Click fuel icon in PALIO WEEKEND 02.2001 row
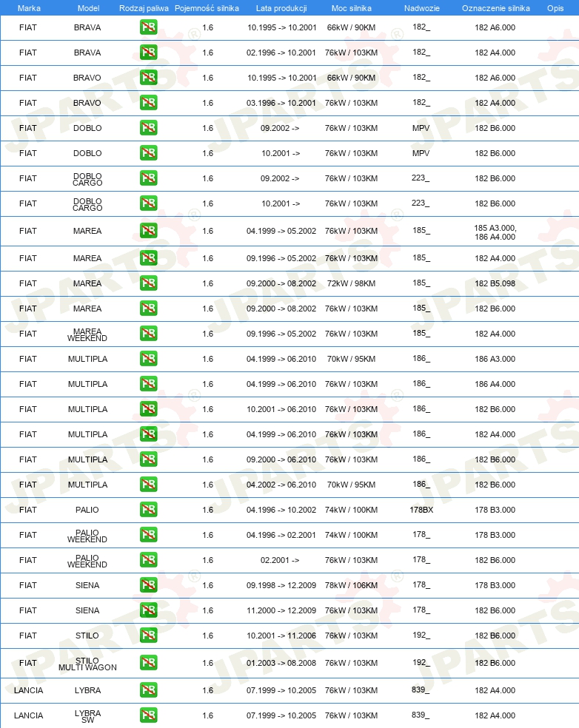Viewport: 579px width, 728px height. coord(149,560)
